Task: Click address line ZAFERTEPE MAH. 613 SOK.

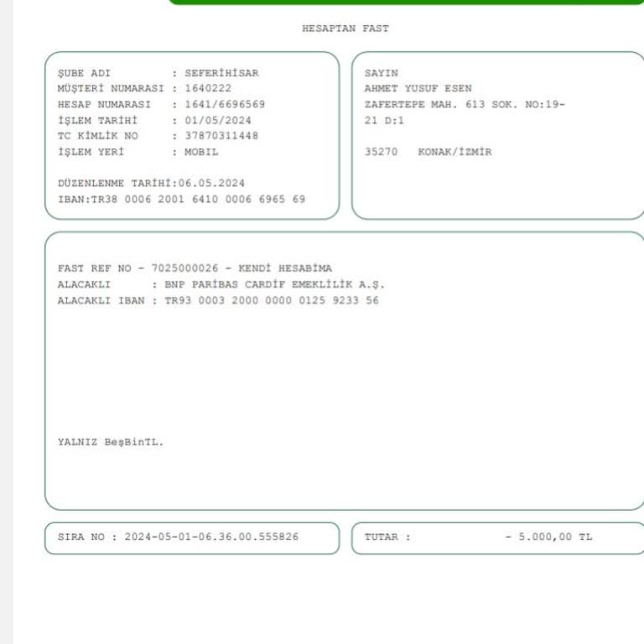Action: pyautogui.click(x=465, y=104)
